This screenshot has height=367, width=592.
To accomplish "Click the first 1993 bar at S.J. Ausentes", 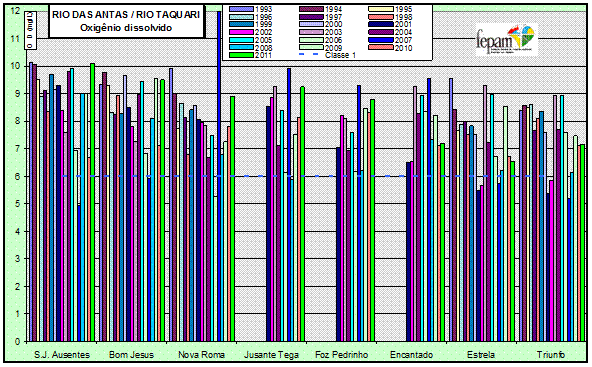I will 31,202.
